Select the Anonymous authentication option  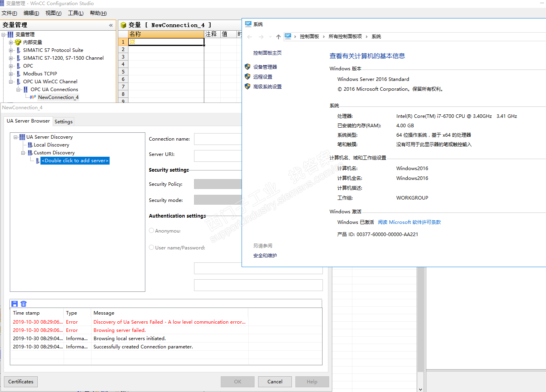[151, 231]
